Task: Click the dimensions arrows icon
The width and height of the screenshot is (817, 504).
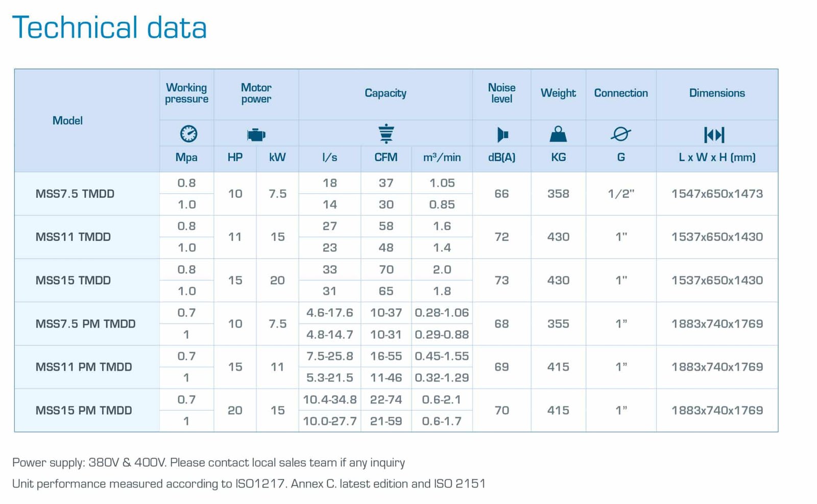Action: click(x=714, y=135)
